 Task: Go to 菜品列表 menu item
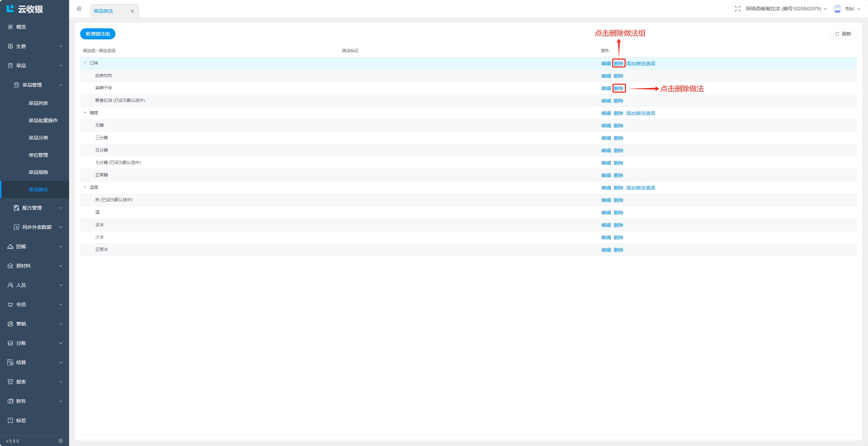tap(38, 103)
